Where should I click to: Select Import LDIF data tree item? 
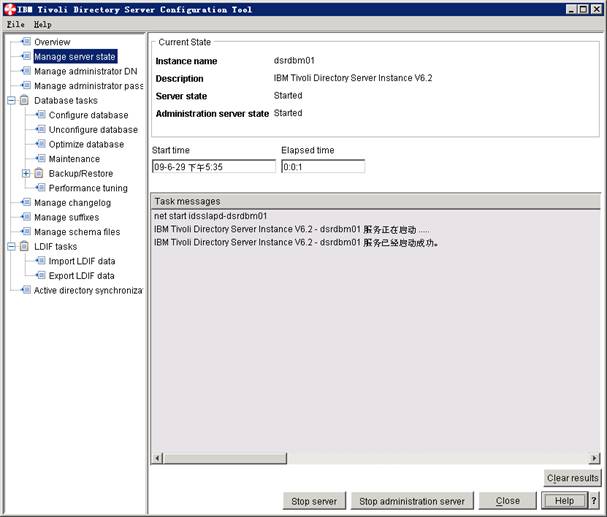(82, 261)
